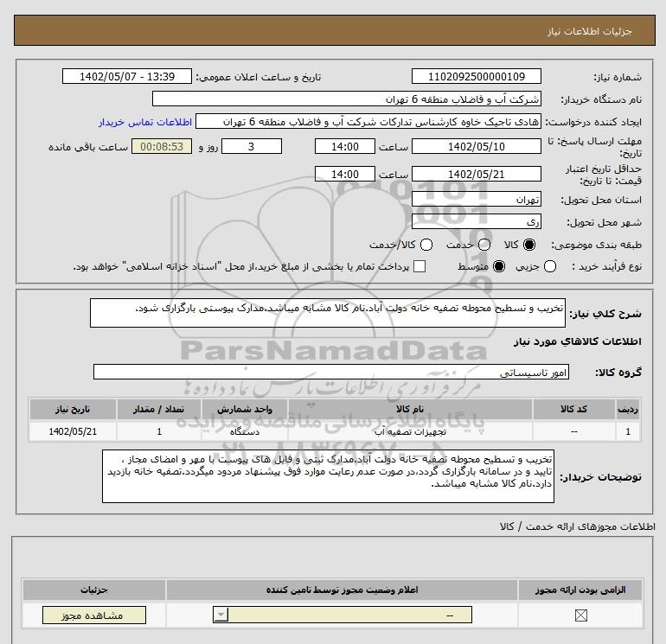Toggle the الزامی بودن ارائه مجوز checkbox

pos(580,615)
